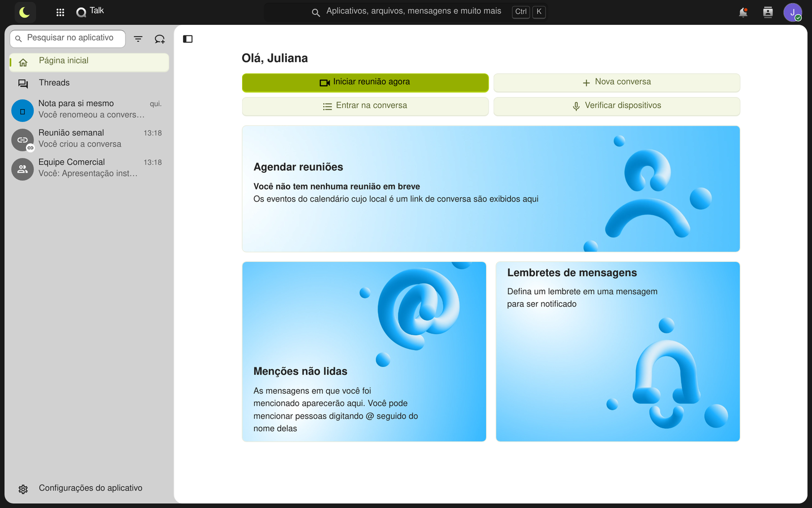
Task: Click Verificar dispositivos button
Action: 617,106
